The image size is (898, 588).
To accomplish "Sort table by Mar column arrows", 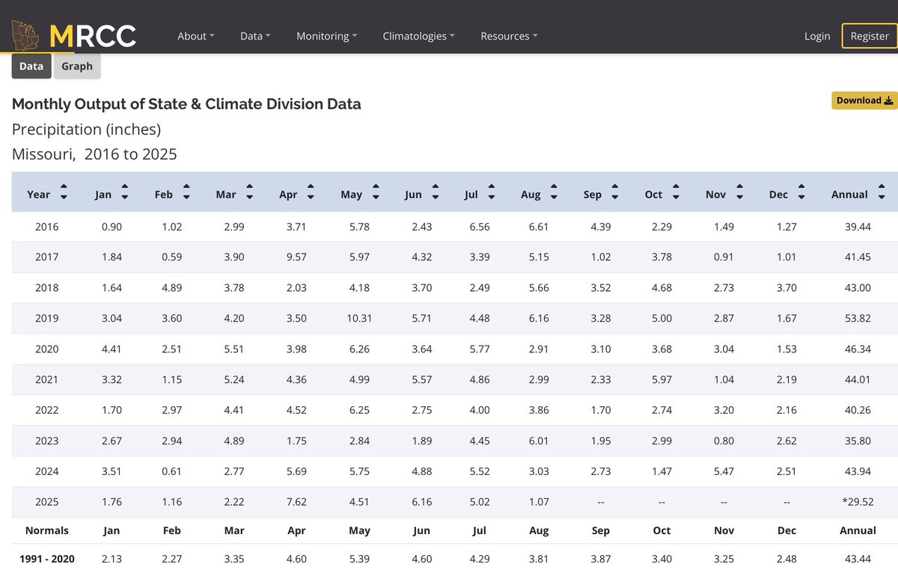I will pos(250,192).
